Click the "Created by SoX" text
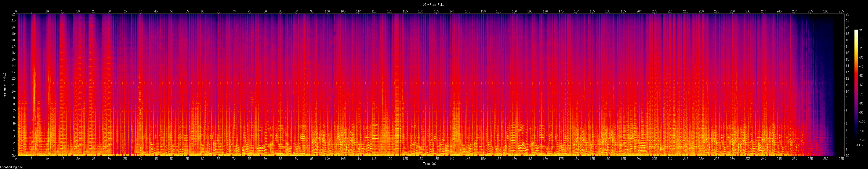868x169 pixels. 11,167
